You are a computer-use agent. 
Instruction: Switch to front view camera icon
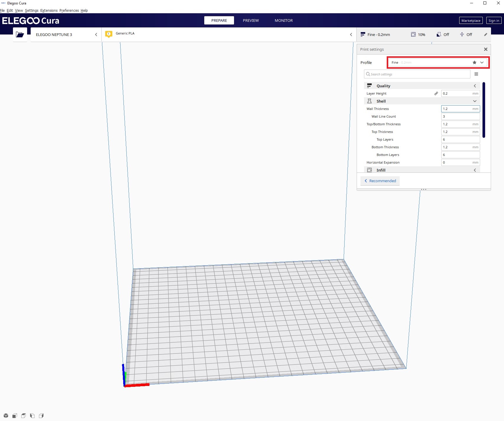15,416
